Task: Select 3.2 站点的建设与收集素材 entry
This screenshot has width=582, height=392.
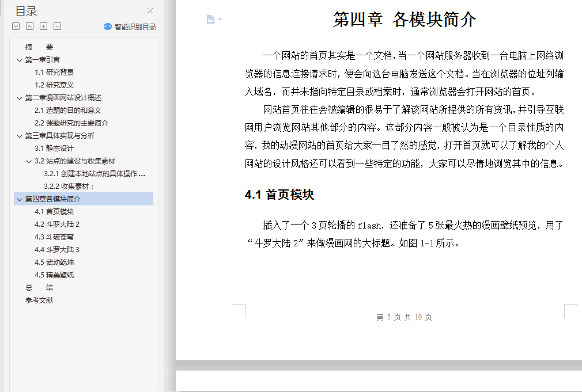Action: [75, 161]
